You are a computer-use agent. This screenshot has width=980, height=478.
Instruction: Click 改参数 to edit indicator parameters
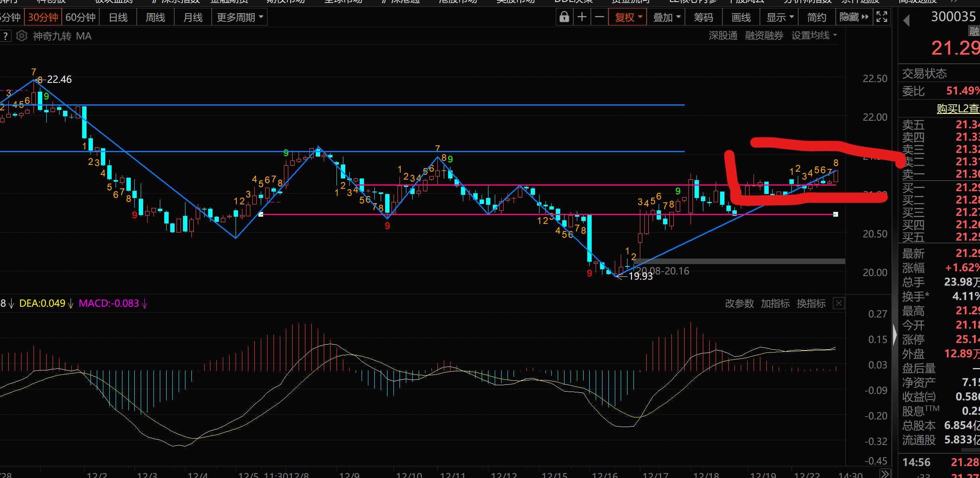(x=739, y=304)
